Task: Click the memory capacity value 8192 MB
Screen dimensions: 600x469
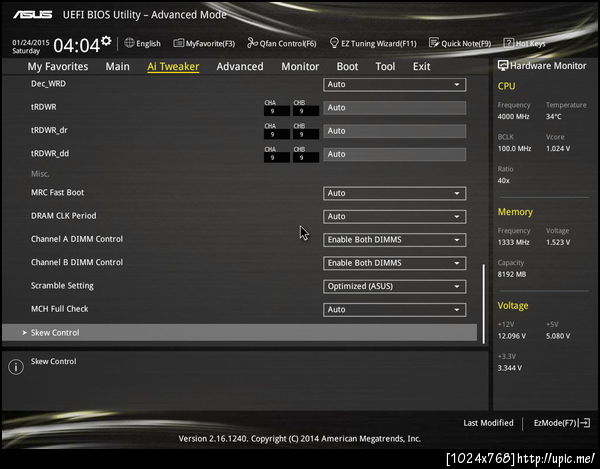Action: coord(512,274)
